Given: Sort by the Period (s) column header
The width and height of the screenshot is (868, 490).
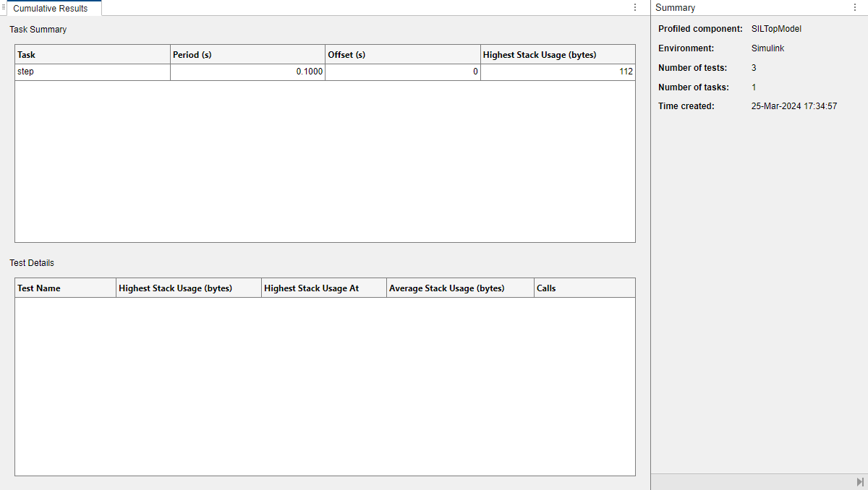Looking at the screenshot, I should (247, 55).
